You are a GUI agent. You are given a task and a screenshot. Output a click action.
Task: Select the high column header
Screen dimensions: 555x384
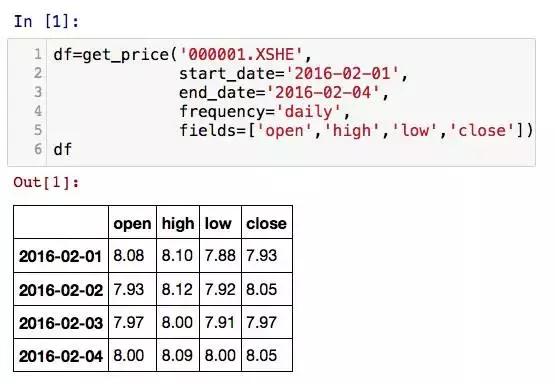click(178, 223)
